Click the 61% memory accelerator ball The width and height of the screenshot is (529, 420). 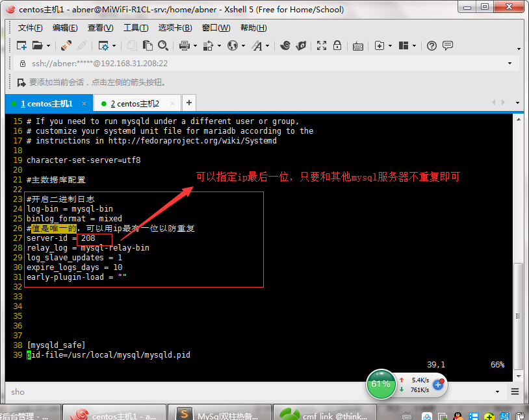coord(381,384)
